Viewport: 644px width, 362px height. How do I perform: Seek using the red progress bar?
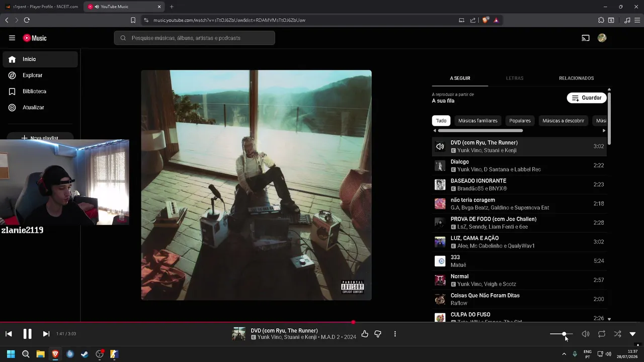[322, 322]
